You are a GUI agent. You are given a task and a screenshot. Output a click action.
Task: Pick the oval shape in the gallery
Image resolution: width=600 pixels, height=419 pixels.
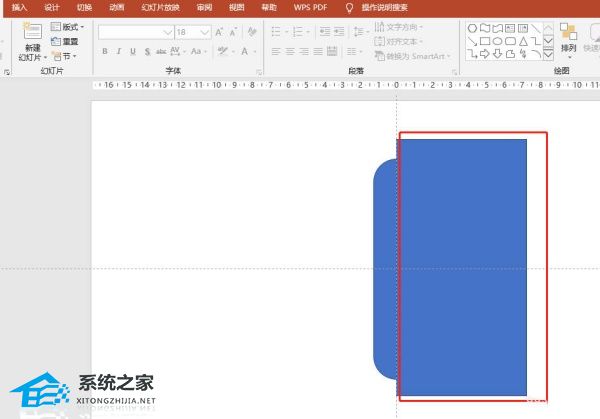click(497, 41)
